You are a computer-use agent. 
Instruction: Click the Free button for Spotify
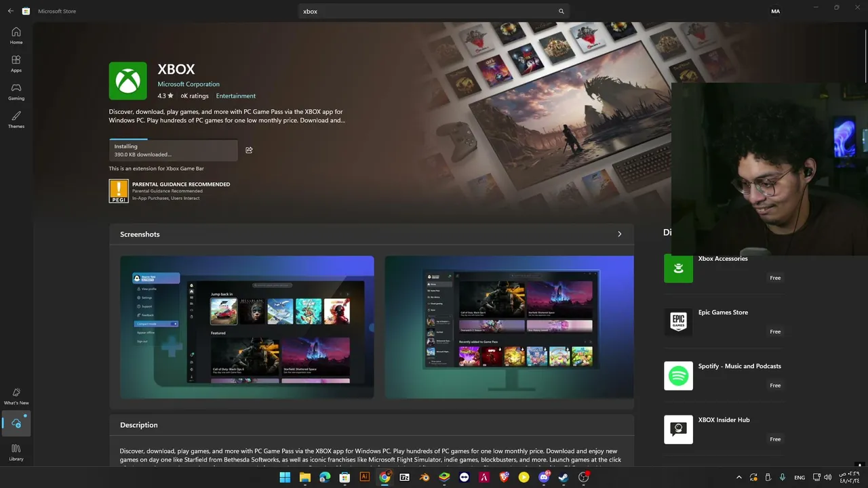tap(775, 385)
